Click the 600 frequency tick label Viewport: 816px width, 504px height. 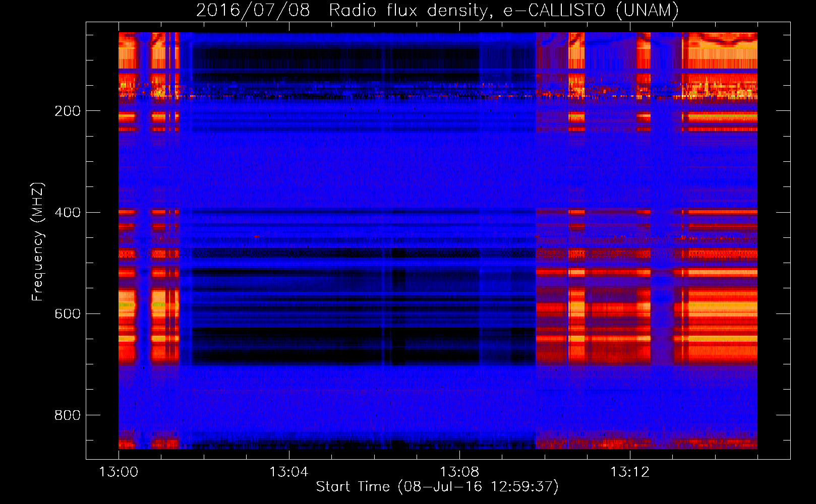pyautogui.click(x=68, y=313)
